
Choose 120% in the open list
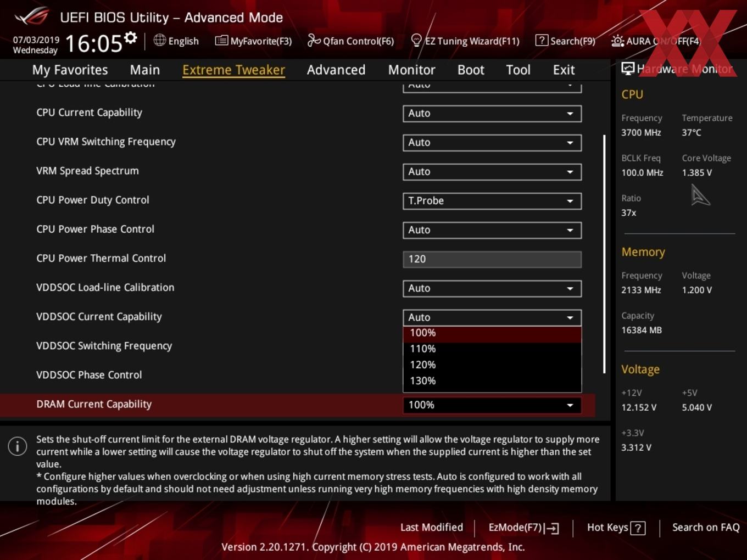[492, 365]
